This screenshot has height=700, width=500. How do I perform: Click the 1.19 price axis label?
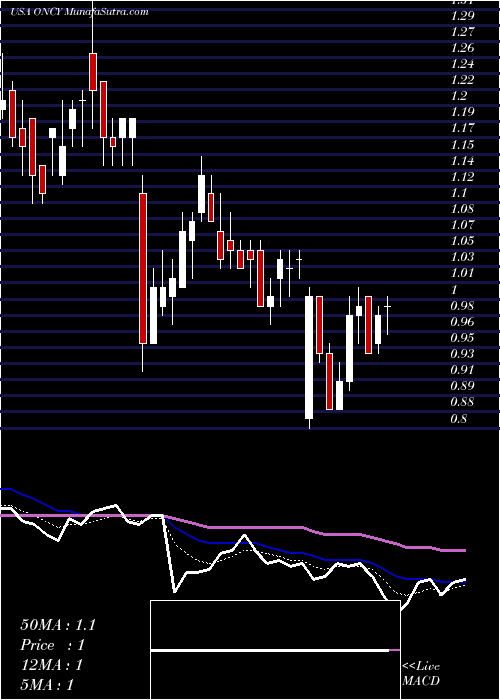[x=462, y=112]
